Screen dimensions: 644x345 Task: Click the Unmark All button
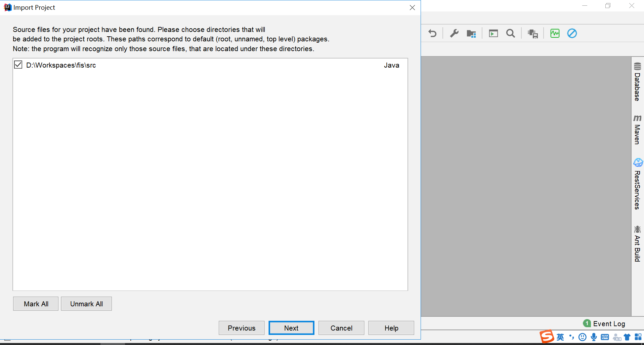pos(86,304)
